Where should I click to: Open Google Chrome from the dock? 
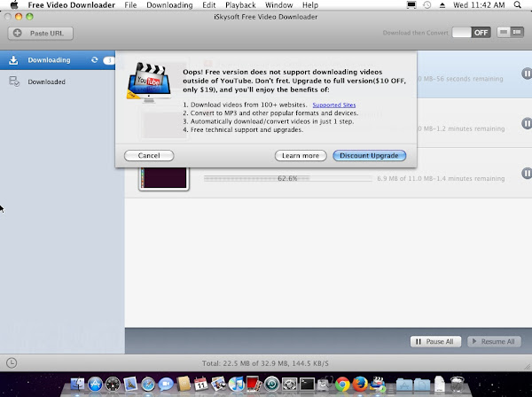tap(342, 384)
